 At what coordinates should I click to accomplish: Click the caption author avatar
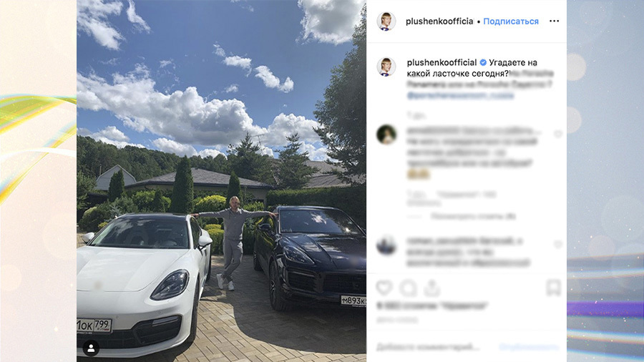coord(386,67)
